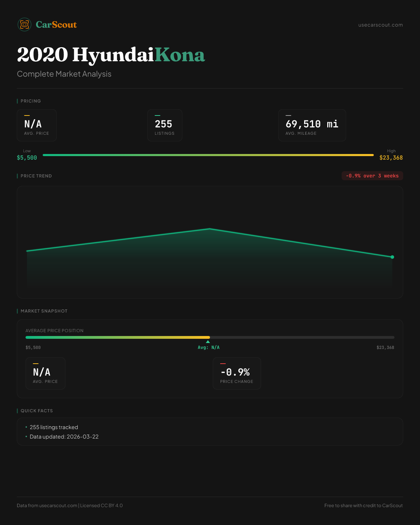Click the average price position slider bar
Image resolution: width=420 pixels, height=525 pixels.
[x=210, y=337]
